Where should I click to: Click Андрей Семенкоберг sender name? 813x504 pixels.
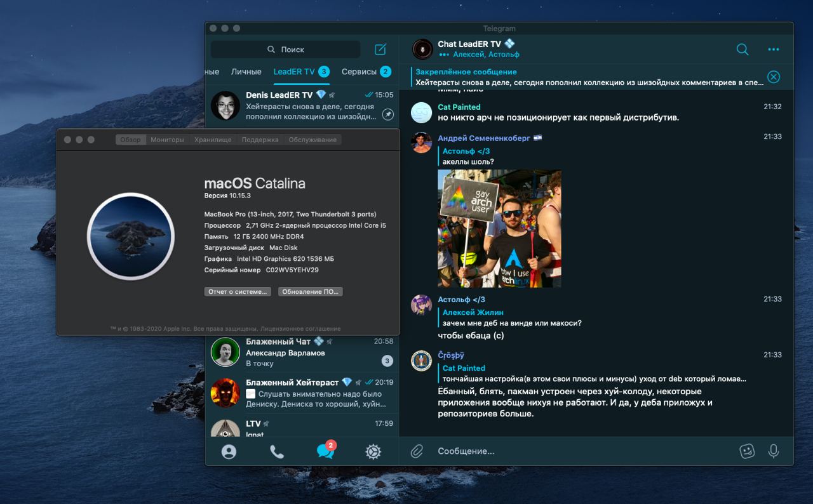[x=483, y=138]
